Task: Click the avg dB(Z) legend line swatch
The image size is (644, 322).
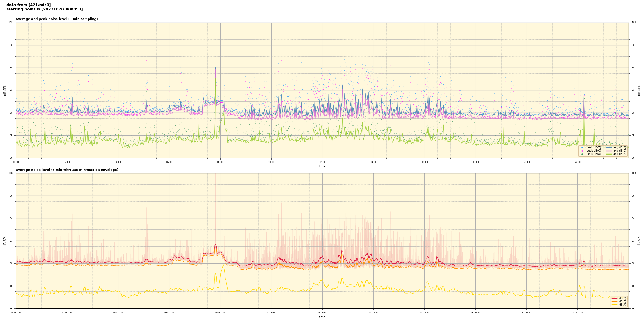Action: [x=609, y=148]
